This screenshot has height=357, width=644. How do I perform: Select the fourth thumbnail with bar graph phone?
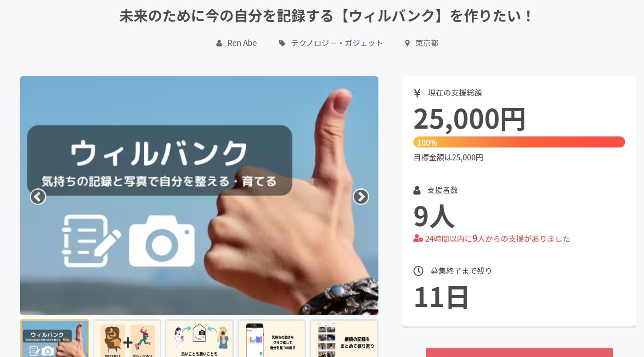[271, 339]
